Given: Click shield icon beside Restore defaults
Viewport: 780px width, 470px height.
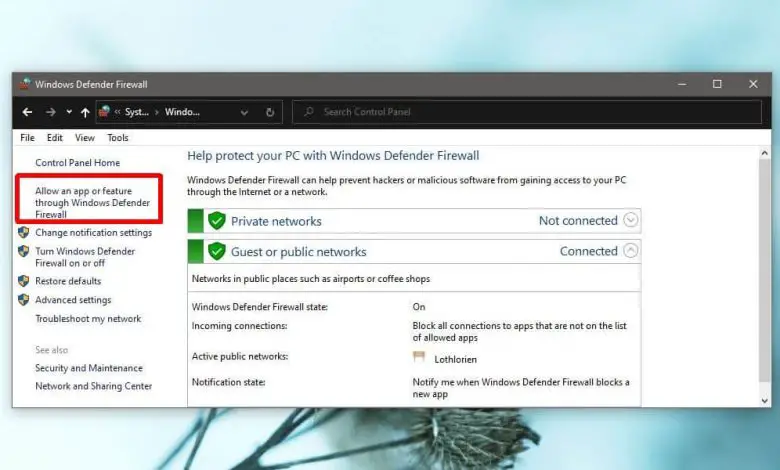Looking at the screenshot, I should tap(23, 281).
